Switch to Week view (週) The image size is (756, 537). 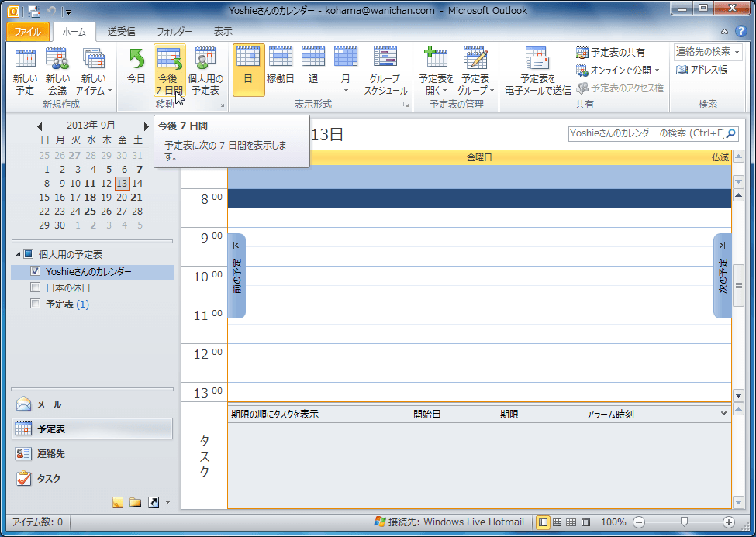click(313, 71)
